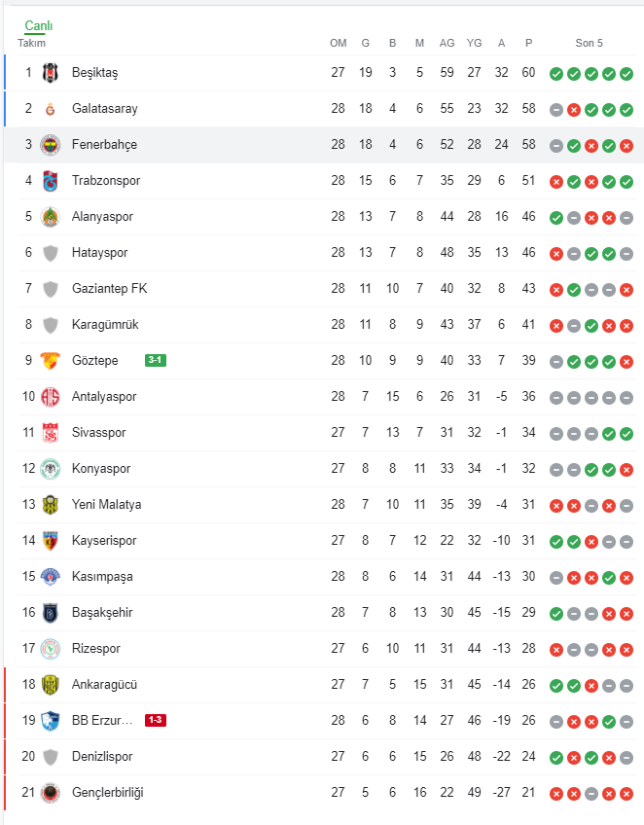The height and width of the screenshot is (825, 644).
Task: Click Beşiktaş's first green win indicator
Action: 556,73
